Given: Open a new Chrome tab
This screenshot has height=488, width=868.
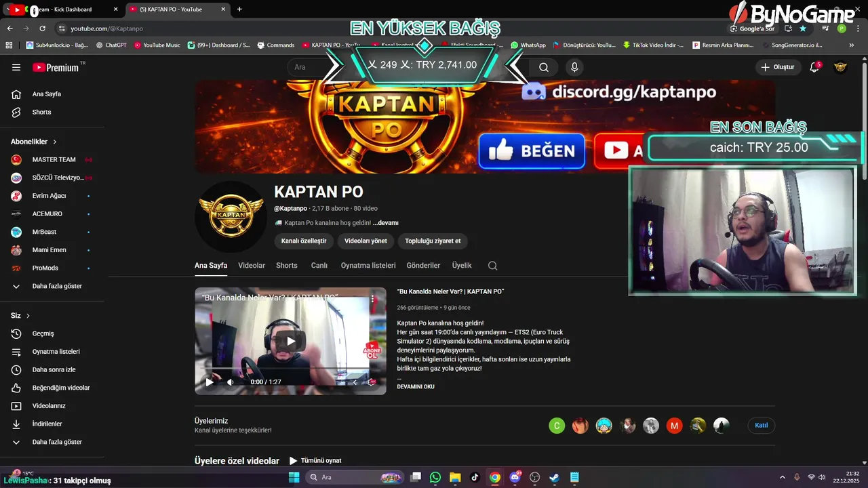Looking at the screenshot, I should tap(239, 9).
